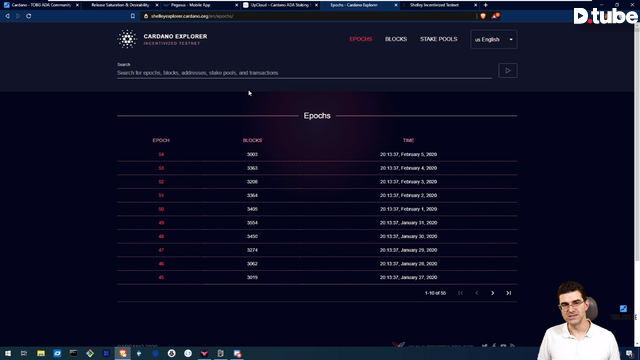The height and width of the screenshot is (360, 640).
Task: Click the address bar showing shelleyexplorer.cardano.org
Action: (x=308, y=16)
